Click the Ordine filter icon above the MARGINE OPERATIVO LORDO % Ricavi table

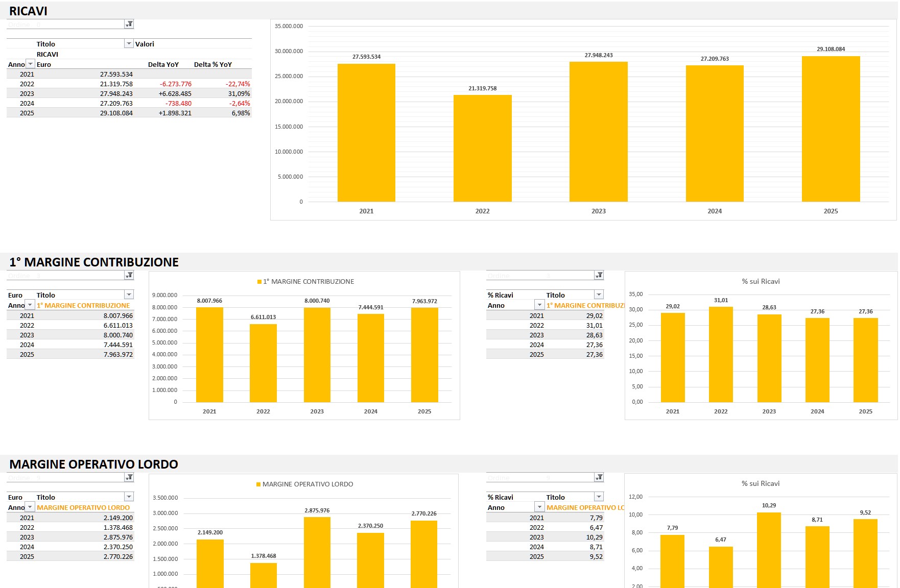pyautogui.click(x=599, y=477)
